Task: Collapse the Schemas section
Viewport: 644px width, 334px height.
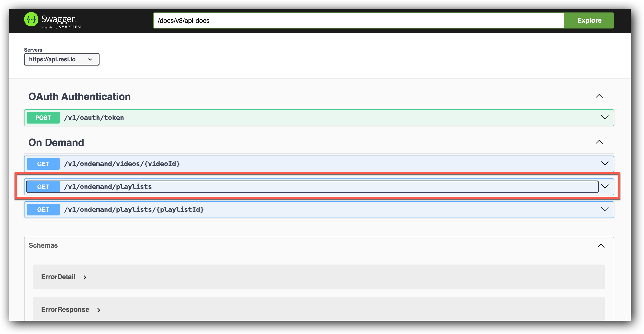Action: click(x=601, y=246)
